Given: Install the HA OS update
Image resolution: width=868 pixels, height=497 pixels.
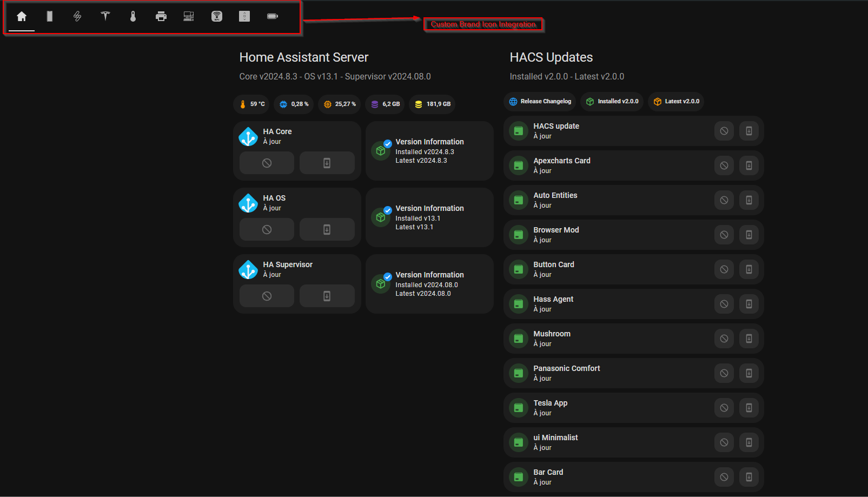Looking at the screenshot, I should (327, 229).
